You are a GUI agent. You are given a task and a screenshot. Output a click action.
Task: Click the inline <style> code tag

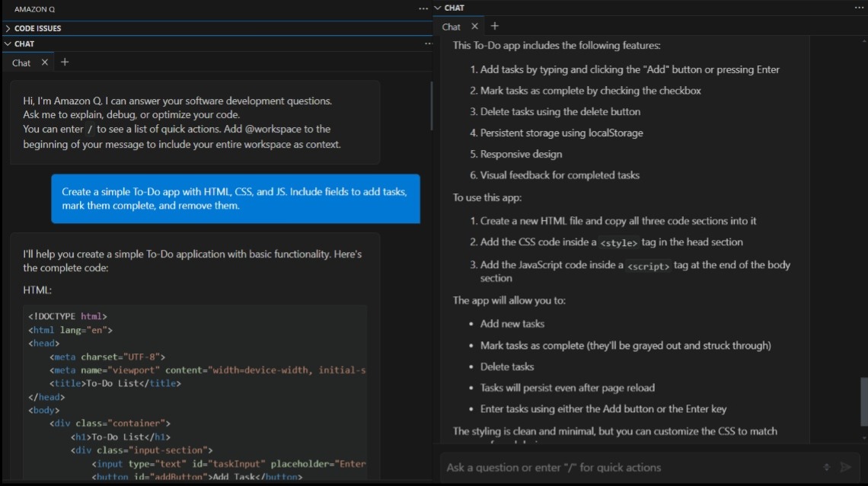619,243
